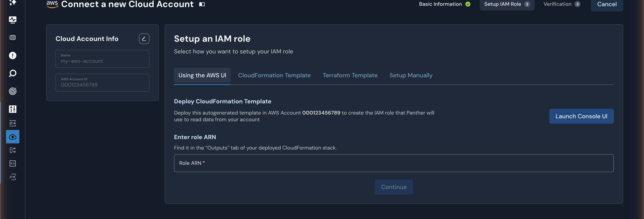
Task: Switch to the Setup Manually tab
Action: [x=411, y=75]
